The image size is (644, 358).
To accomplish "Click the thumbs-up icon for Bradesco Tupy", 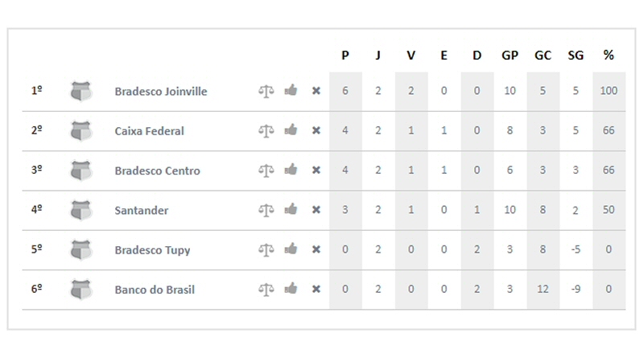I will (291, 249).
